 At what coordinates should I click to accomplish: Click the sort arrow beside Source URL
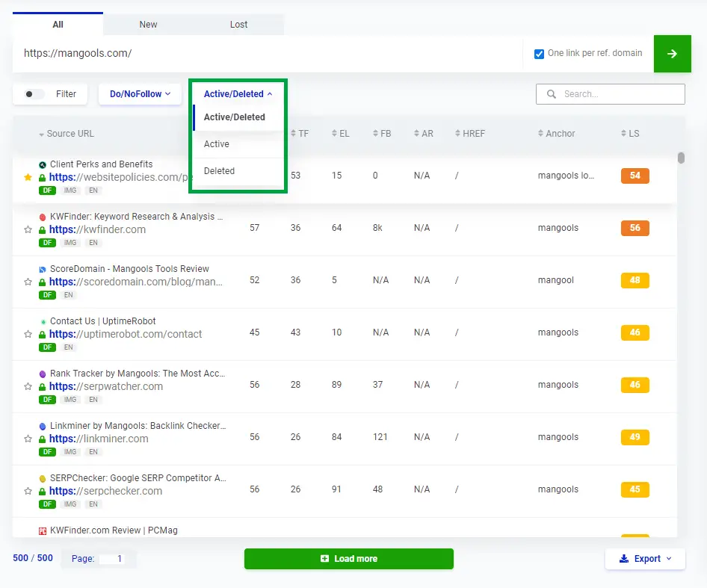(x=42, y=134)
